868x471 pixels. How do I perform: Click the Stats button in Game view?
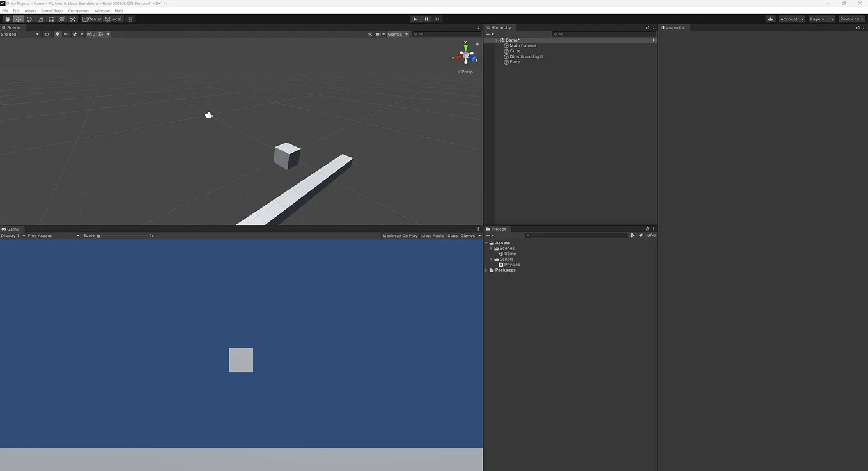pyautogui.click(x=453, y=235)
